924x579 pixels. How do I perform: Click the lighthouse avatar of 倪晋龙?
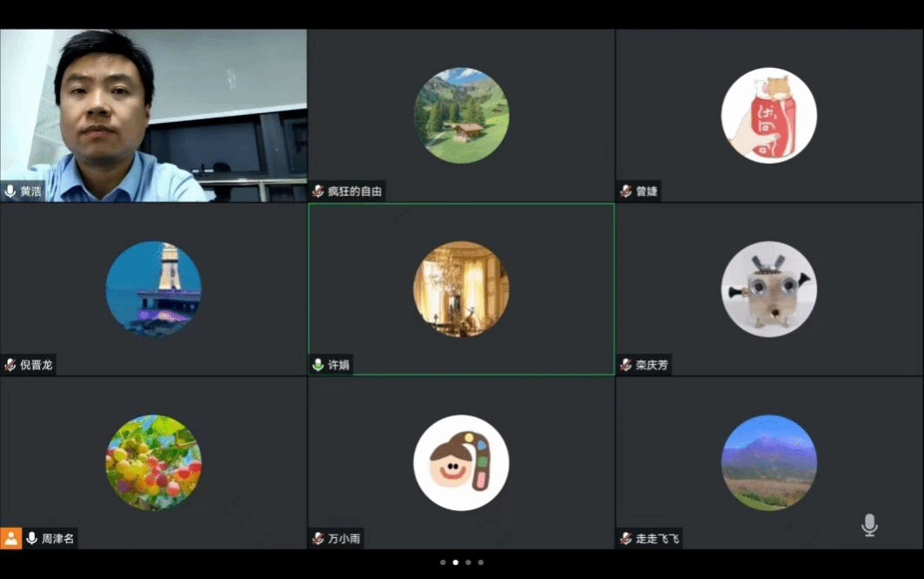coord(153,289)
